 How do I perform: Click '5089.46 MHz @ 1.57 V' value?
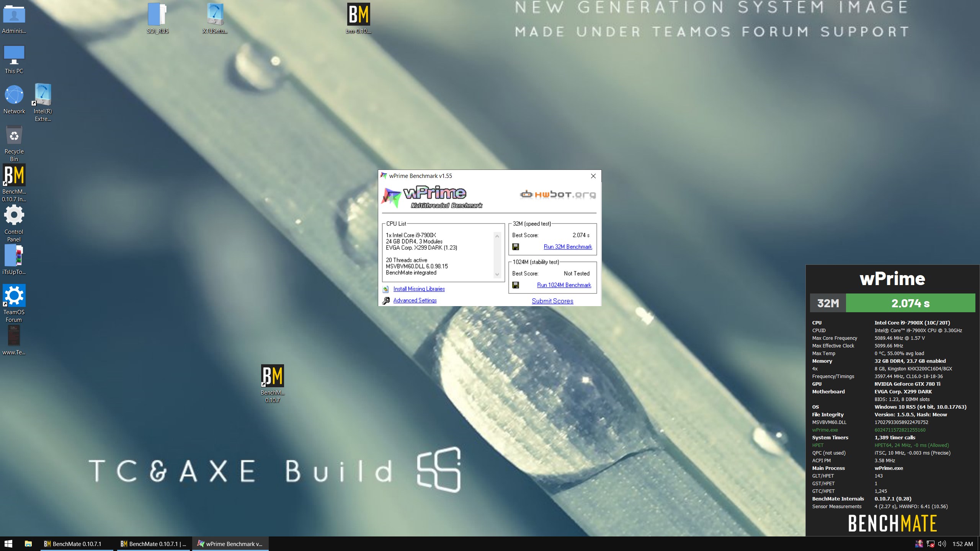(x=900, y=338)
